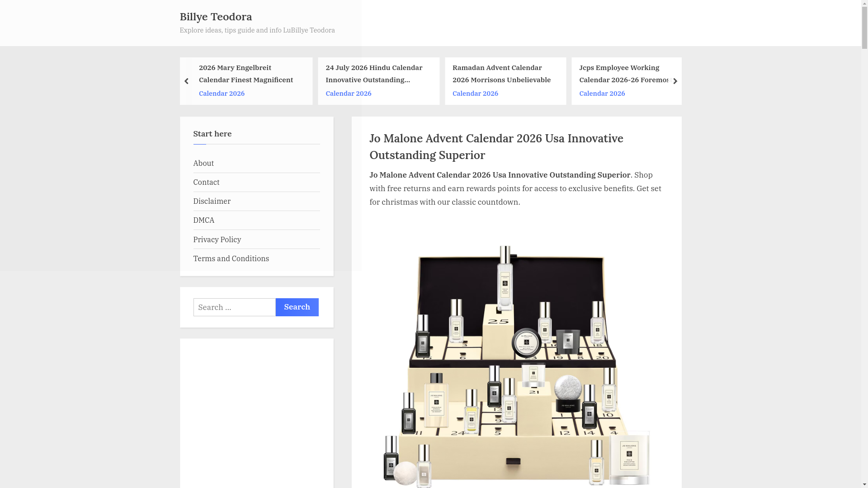Select Calendar 2026 category under Jcps Employee
This screenshot has width=868, height=488.
click(x=602, y=94)
